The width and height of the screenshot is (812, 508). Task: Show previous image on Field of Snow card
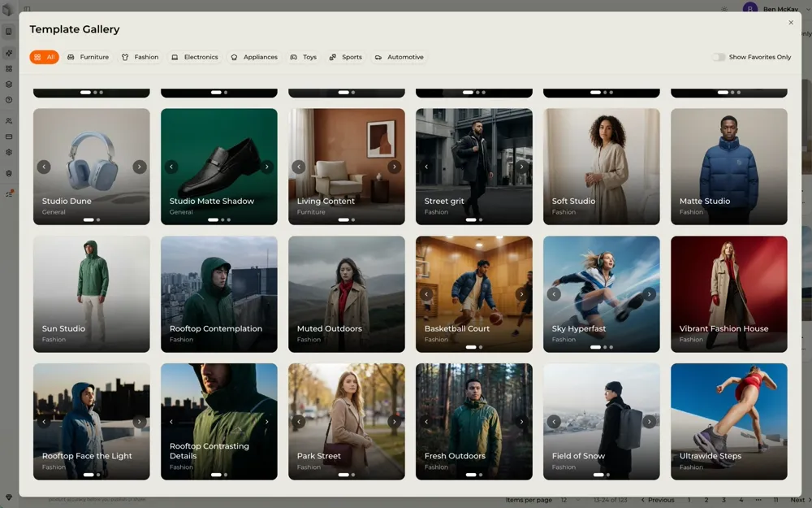click(x=554, y=422)
